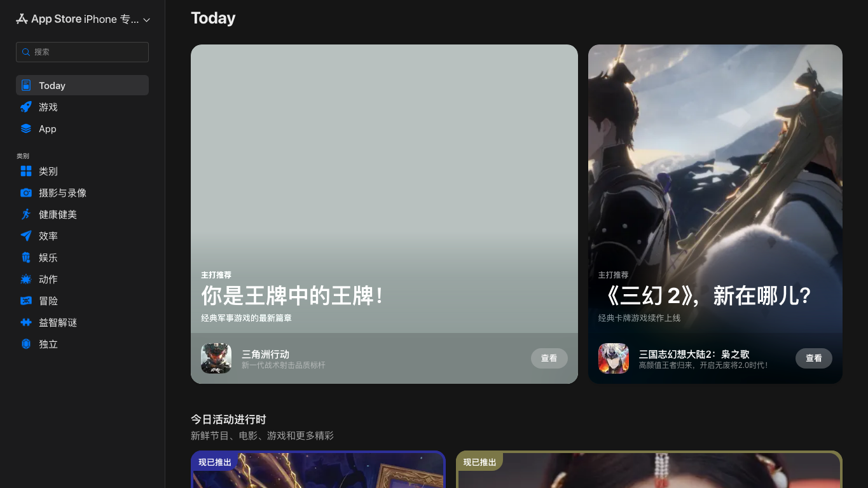Viewport: 868px width, 488px height.
Task: Click the adventure icon for 冒险
Action: [x=26, y=301]
